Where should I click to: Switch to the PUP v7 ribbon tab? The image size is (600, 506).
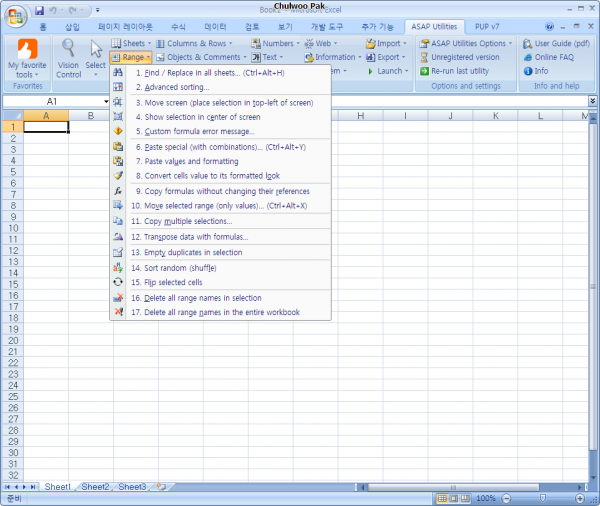[487, 26]
